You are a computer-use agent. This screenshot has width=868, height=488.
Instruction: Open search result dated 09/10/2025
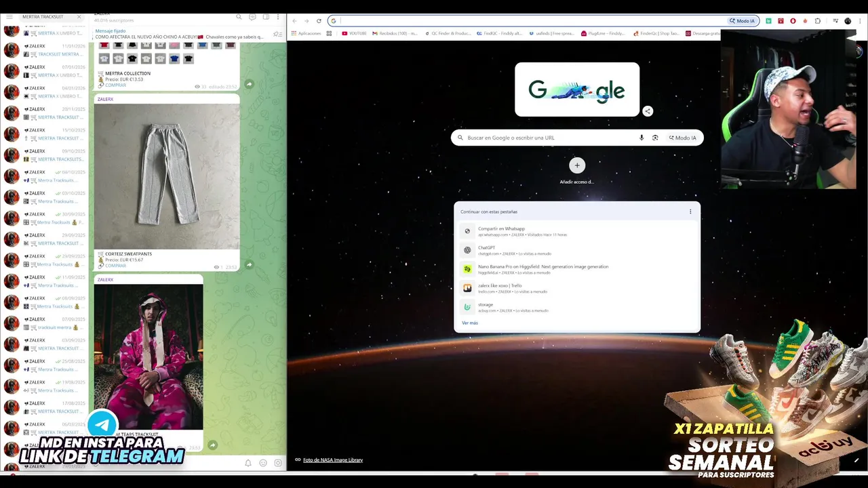click(45, 155)
